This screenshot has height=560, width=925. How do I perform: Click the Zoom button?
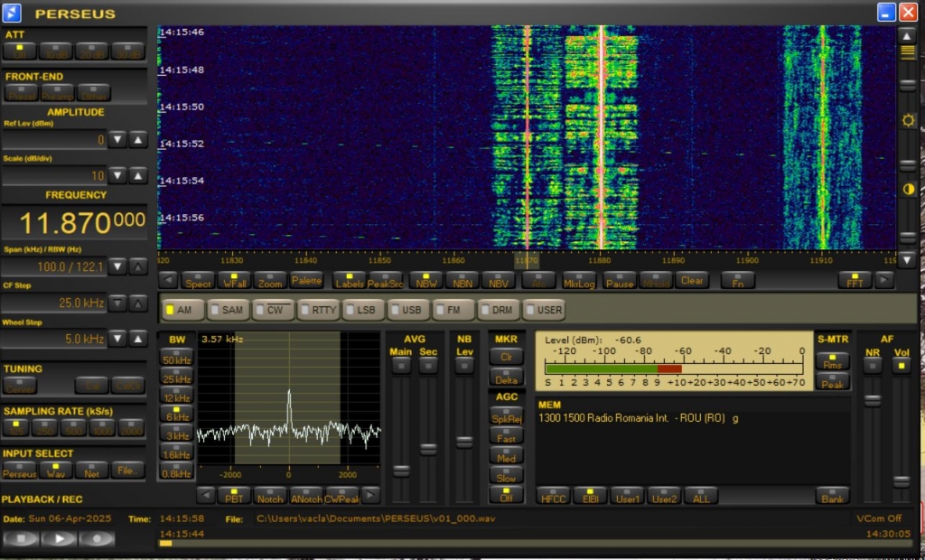click(270, 281)
